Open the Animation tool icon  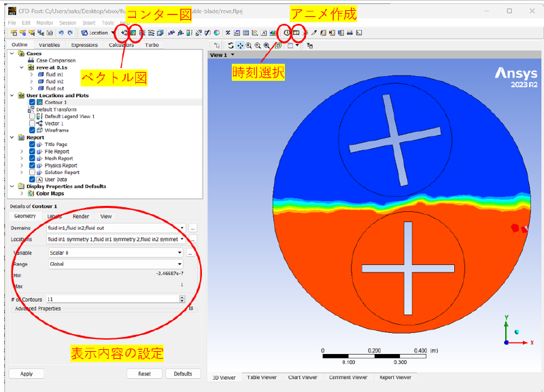pos(296,33)
